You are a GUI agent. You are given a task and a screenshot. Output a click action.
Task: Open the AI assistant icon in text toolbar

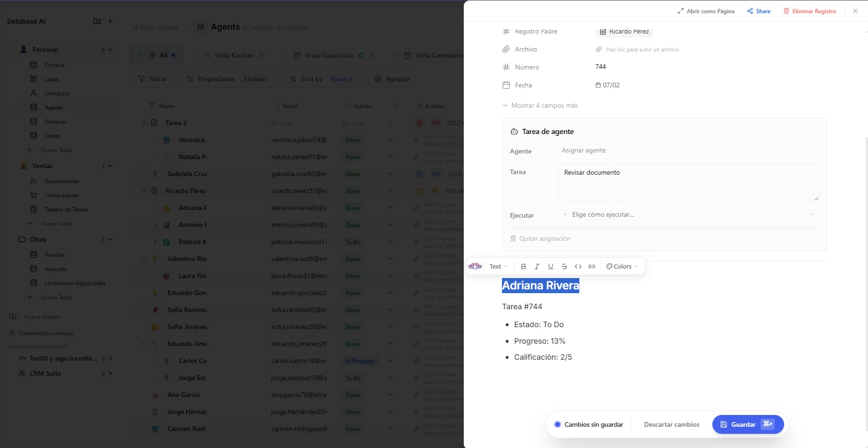[475, 266]
